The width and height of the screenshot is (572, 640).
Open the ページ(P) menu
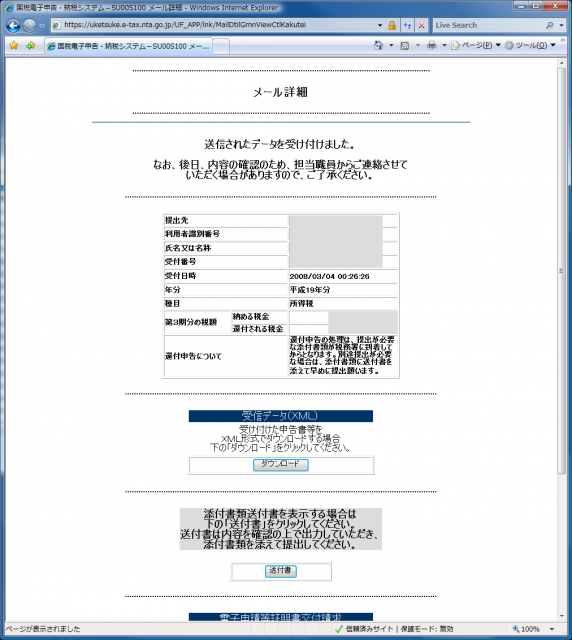point(476,45)
